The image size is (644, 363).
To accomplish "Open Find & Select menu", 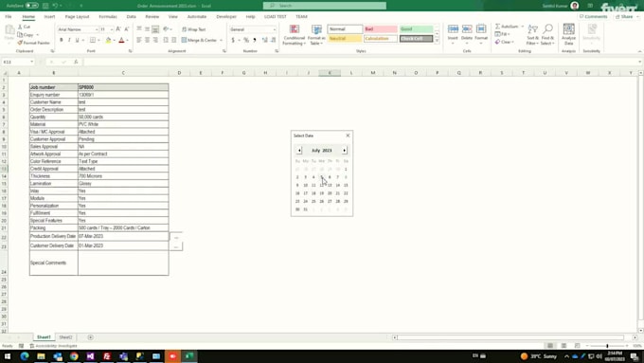I will [x=547, y=34].
